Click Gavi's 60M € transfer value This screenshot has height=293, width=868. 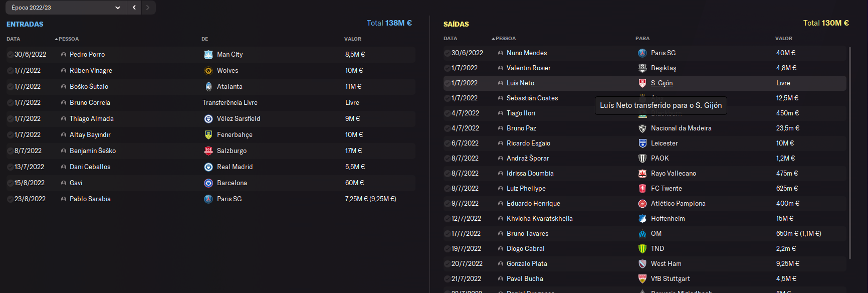pos(354,183)
